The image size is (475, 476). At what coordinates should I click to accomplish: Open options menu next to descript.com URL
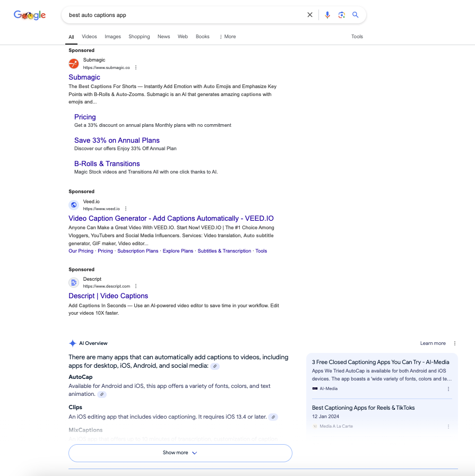[136, 286]
